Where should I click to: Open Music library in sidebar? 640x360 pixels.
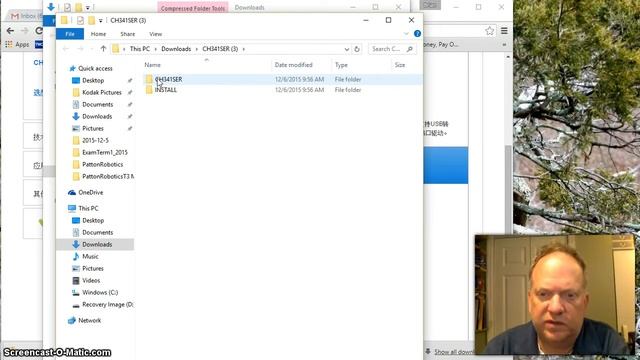click(90, 256)
